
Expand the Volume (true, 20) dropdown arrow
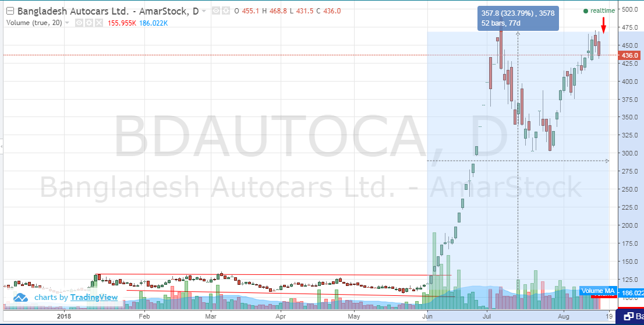click(68, 23)
